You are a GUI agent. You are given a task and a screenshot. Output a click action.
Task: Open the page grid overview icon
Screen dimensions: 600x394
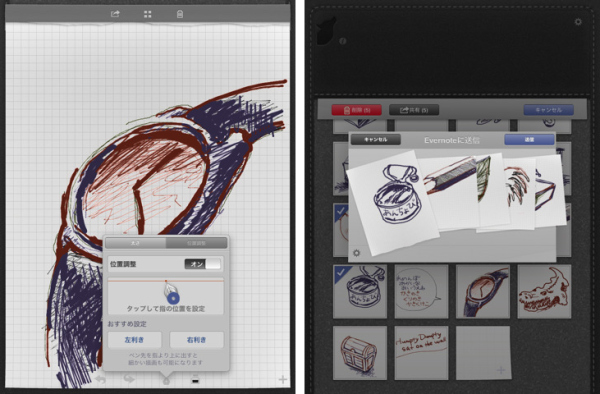(x=148, y=15)
